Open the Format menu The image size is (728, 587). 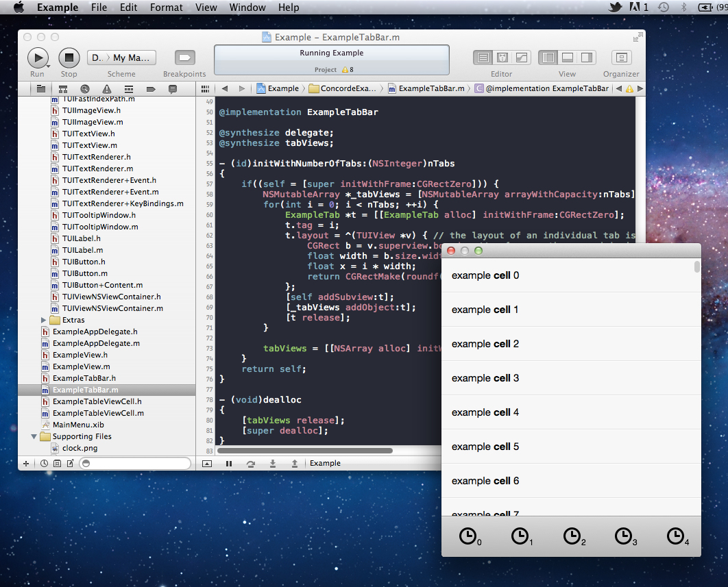[166, 8]
